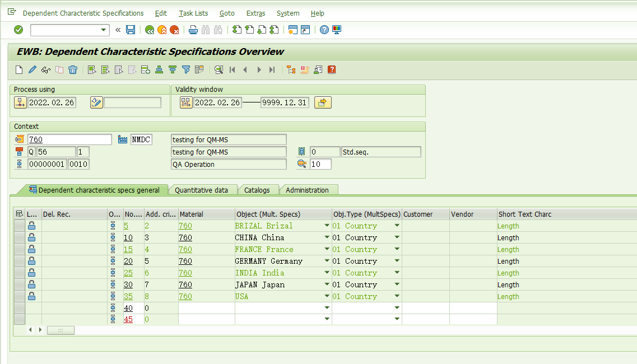Image resolution: width=637 pixels, height=364 pixels.
Task: Toggle row selector for the INDIA row
Action: coord(20,273)
